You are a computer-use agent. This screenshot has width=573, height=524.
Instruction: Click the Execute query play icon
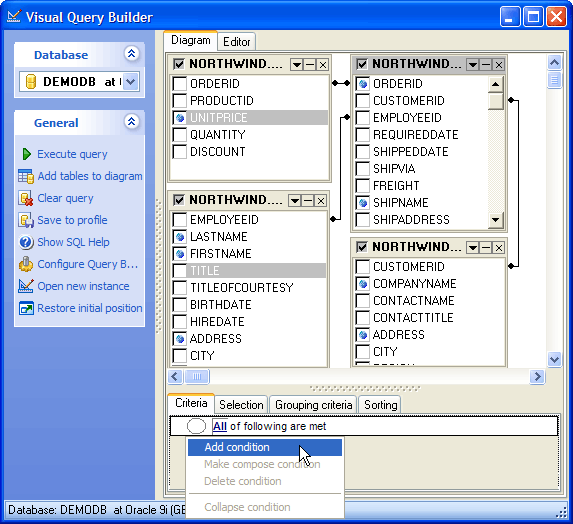[x=26, y=154]
